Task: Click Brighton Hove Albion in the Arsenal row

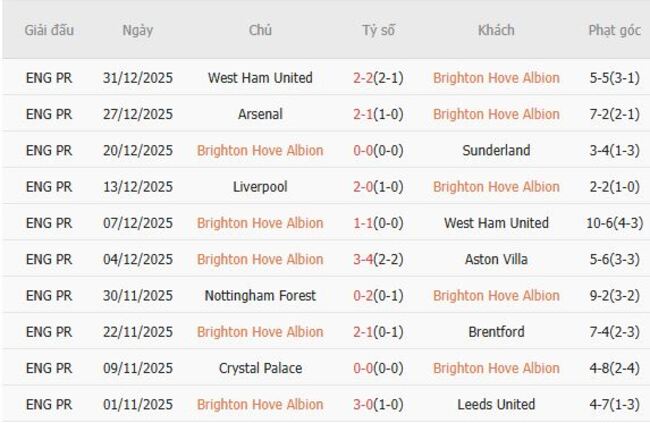Action: (x=496, y=114)
